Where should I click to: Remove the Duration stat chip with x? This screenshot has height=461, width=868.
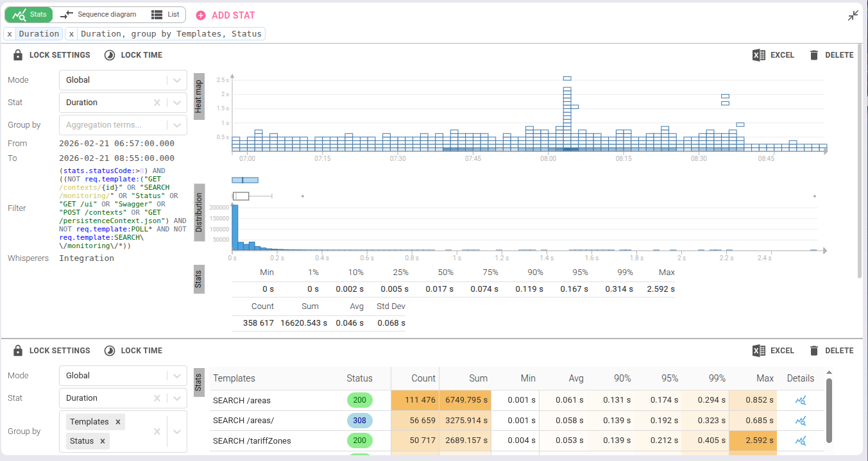click(x=10, y=34)
